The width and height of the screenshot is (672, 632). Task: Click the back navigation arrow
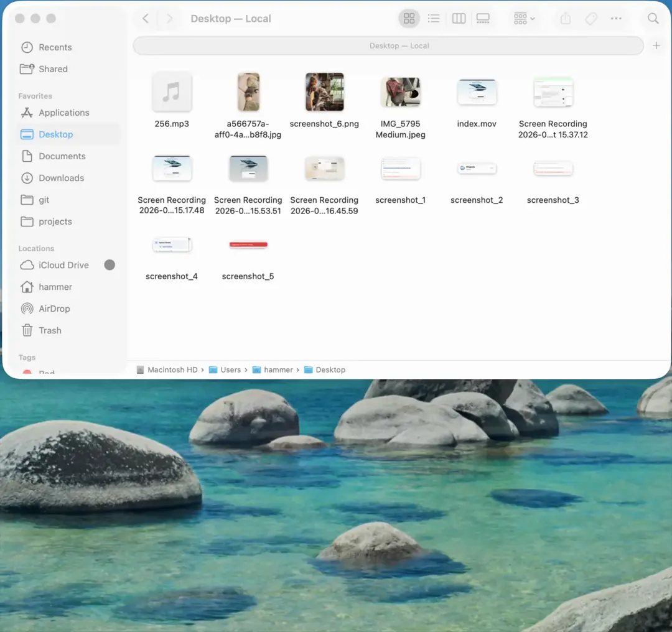coord(146,19)
